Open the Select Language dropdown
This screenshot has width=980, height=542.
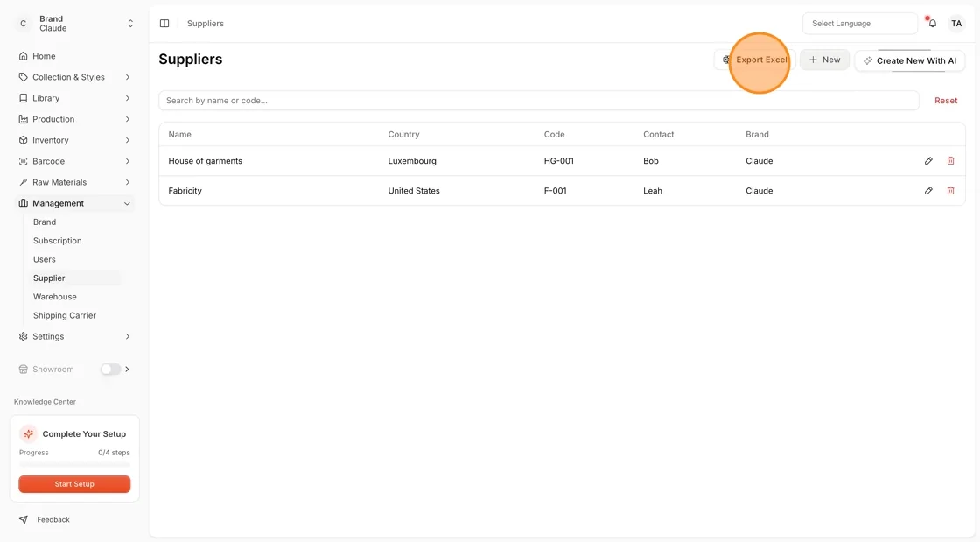pyautogui.click(x=860, y=23)
